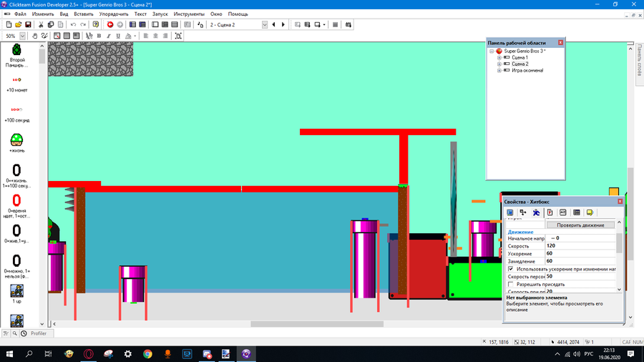Toggle italic text formatting icon
644x362 pixels.
[x=109, y=36]
